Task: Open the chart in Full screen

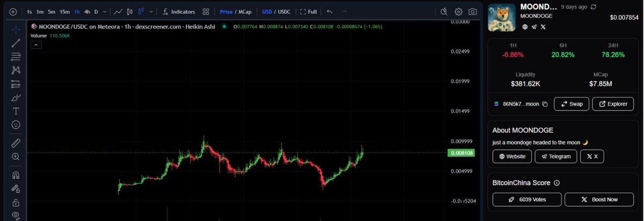Action: [309, 11]
